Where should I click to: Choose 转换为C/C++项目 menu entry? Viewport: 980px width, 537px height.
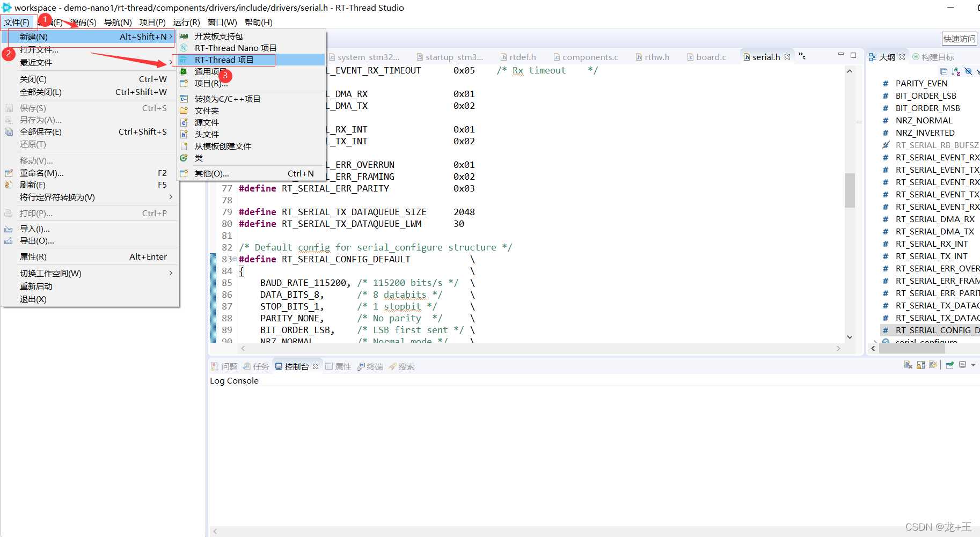coord(251,99)
